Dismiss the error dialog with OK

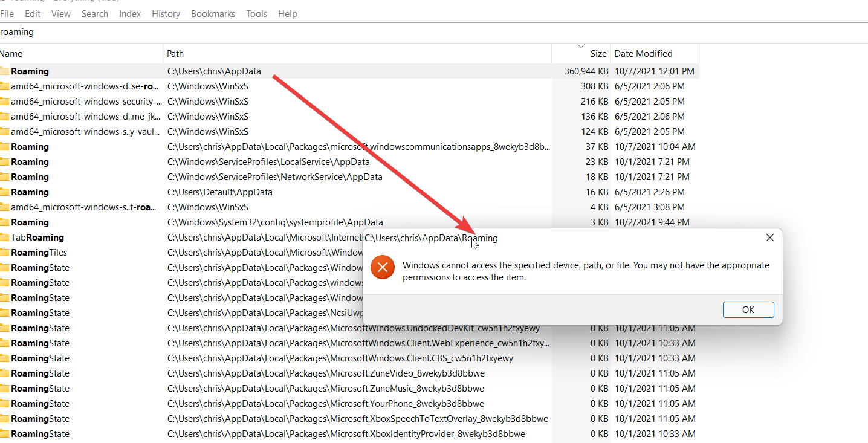[748, 309]
